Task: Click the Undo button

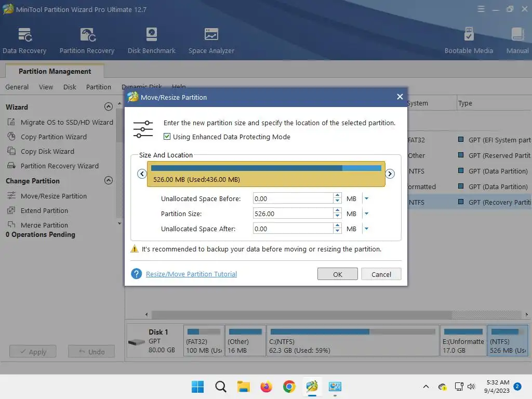Action: pos(91,352)
